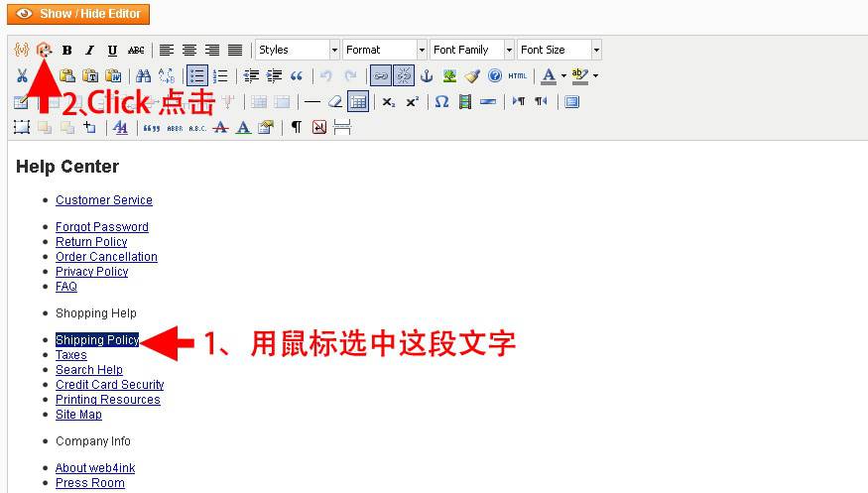Insert variable using curly braces icon
This screenshot has height=493, width=868.
click(x=22, y=50)
